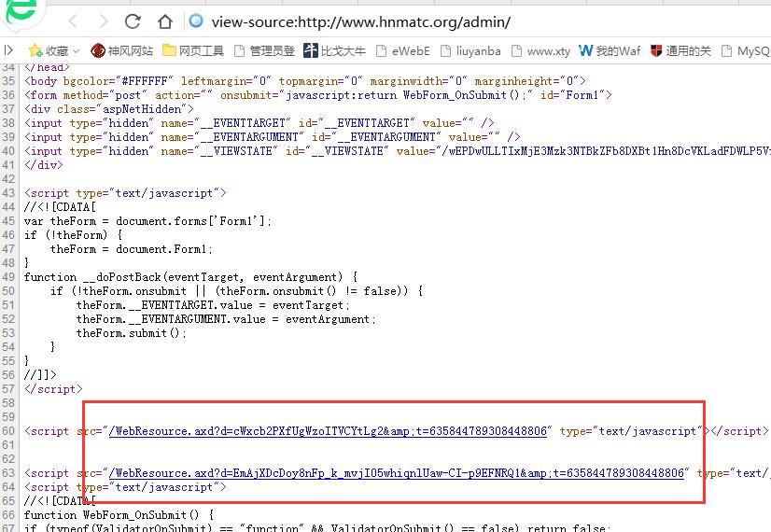Reload the page with refresh icon
Screen dimensions: 771x532
pos(133,21)
